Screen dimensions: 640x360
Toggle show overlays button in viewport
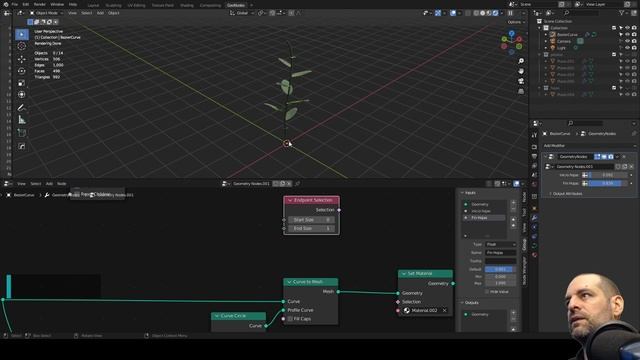point(453,13)
